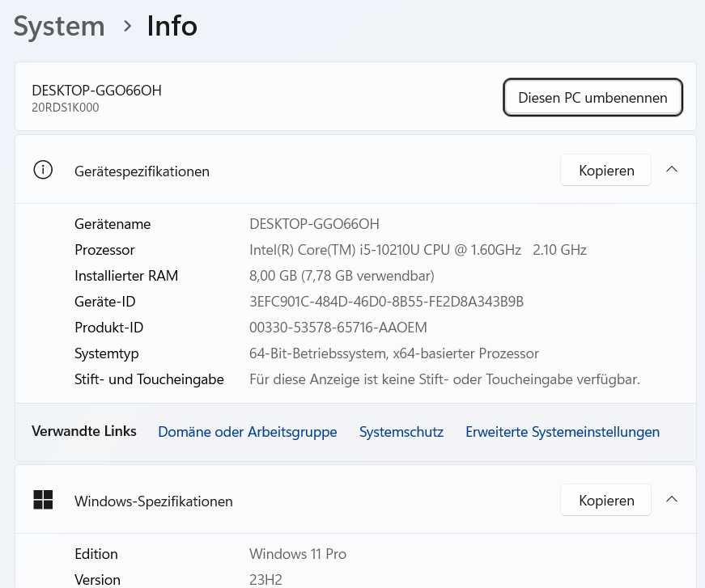Click the Windows 11 Pro value

click(298, 554)
